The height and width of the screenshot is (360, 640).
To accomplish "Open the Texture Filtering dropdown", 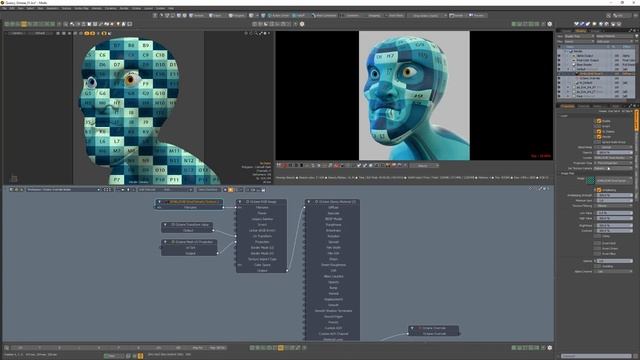I will coord(615,206).
